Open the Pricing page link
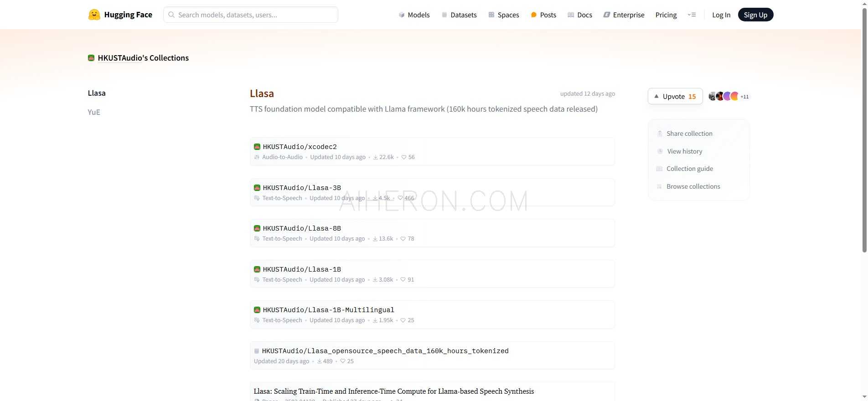Screen dimensions: 868x401 (x=666, y=15)
